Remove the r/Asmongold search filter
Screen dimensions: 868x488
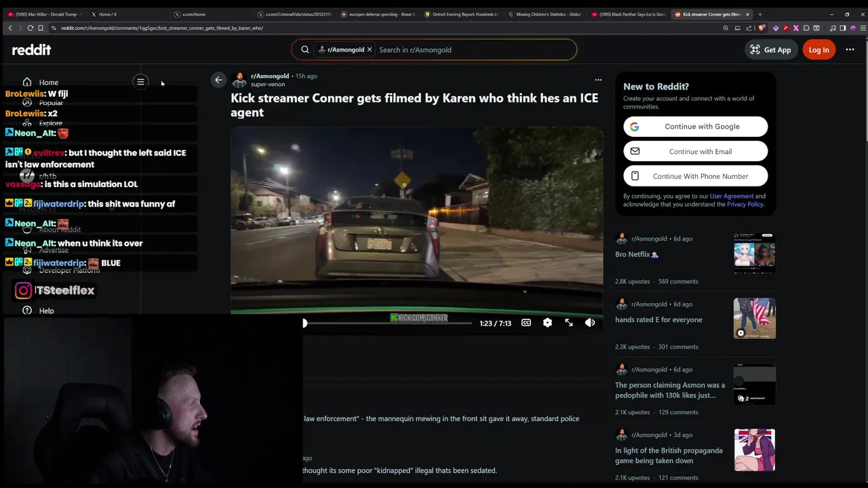[370, 49]
